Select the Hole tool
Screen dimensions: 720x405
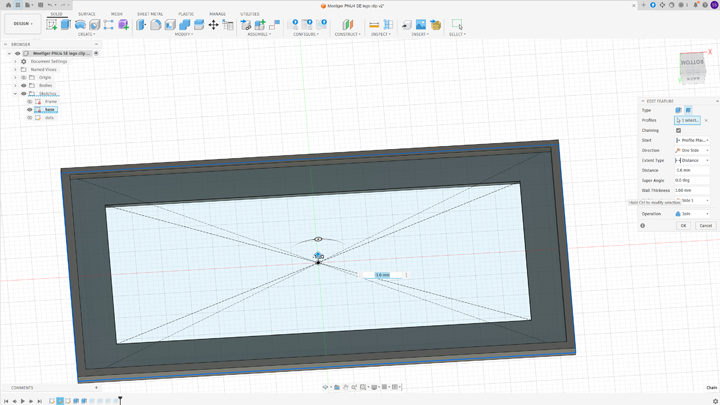pyautogui.click(x=95, y=24)
